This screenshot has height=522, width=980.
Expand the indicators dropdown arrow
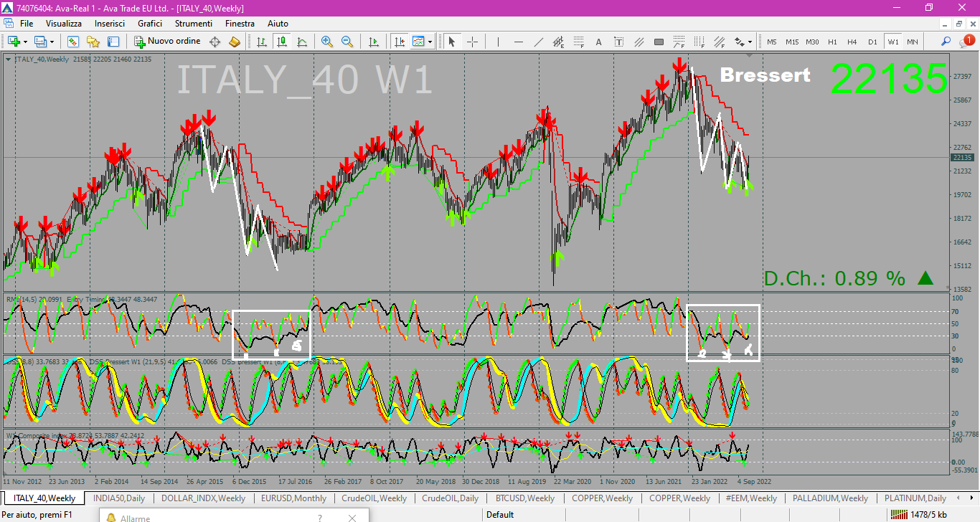[430, 42]
